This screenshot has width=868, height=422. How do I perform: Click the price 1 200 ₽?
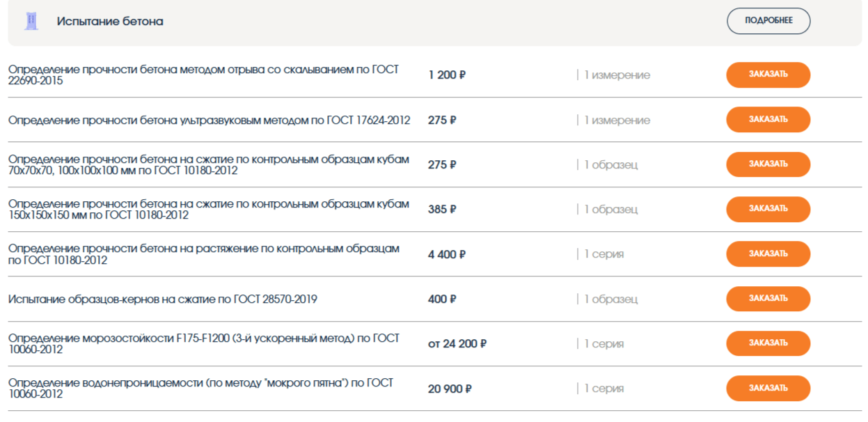447,75
